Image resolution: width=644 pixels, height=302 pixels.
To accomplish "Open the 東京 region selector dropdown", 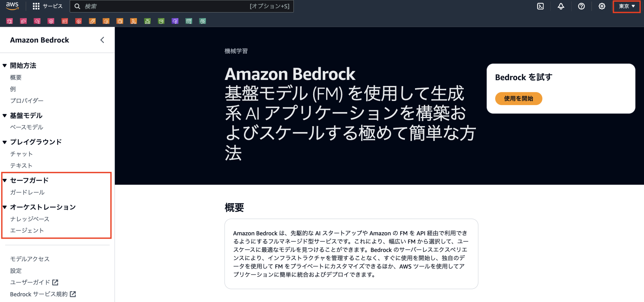I will point(626,6).
